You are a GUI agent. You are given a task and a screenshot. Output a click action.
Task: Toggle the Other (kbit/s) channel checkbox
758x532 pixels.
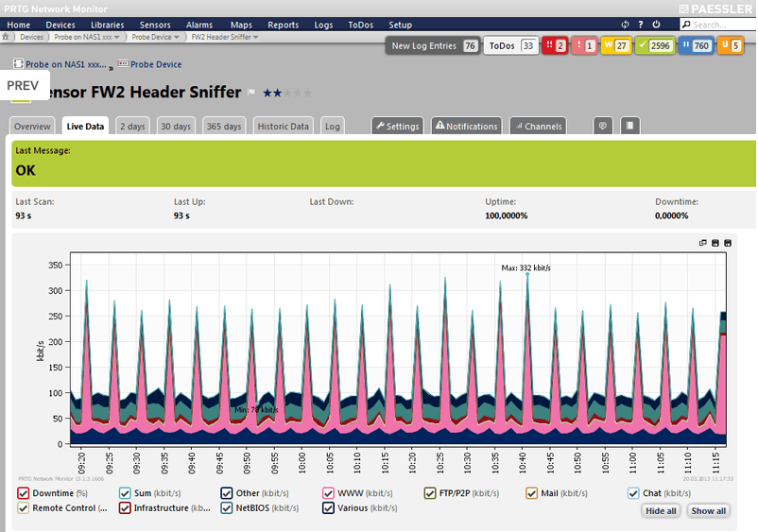227,493
